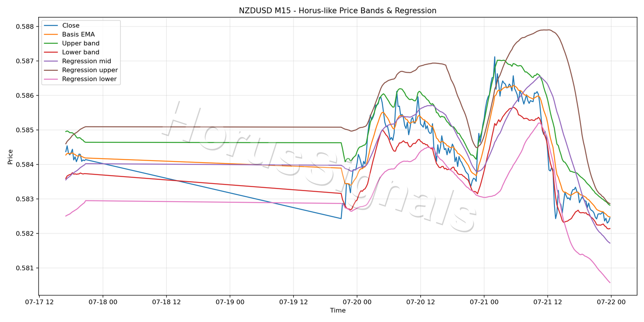This screenshot has width=644, height=322.
Task: Click the y-axis tick label 0.587
Action: [x=25, y=61]
